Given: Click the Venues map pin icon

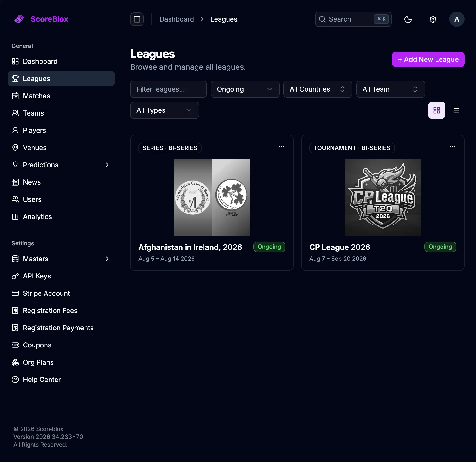Looking at the screenshot, I should point(15,148).
